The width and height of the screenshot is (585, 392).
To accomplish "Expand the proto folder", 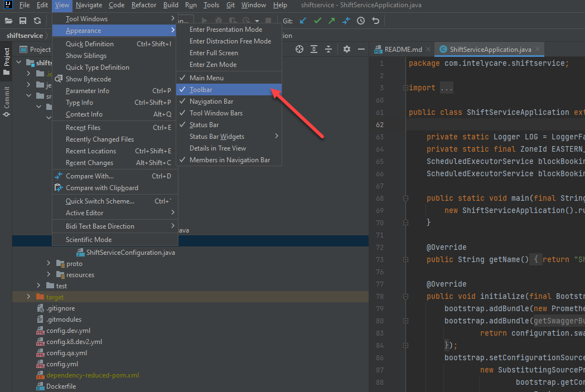I will pos(49,264).
